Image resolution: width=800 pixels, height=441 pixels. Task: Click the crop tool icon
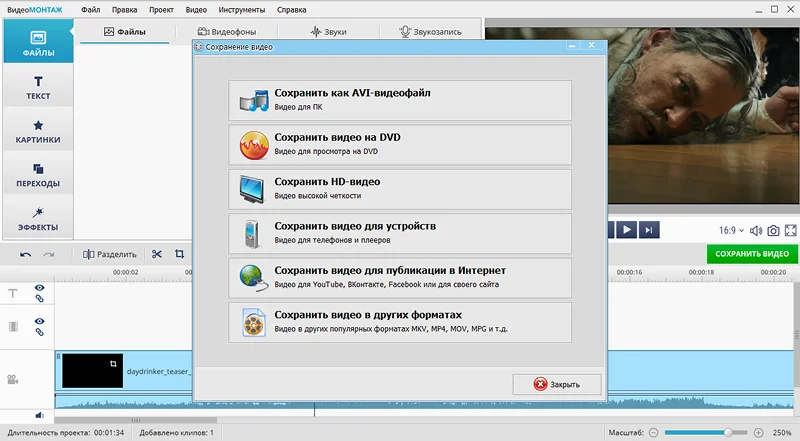click(179, 254)
